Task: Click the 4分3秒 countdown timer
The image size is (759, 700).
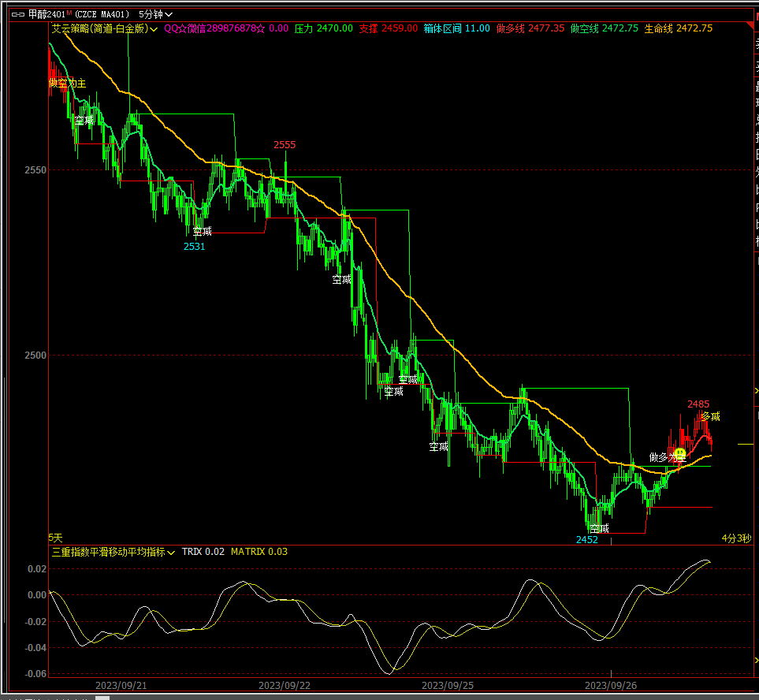Action: click(736, 538)
